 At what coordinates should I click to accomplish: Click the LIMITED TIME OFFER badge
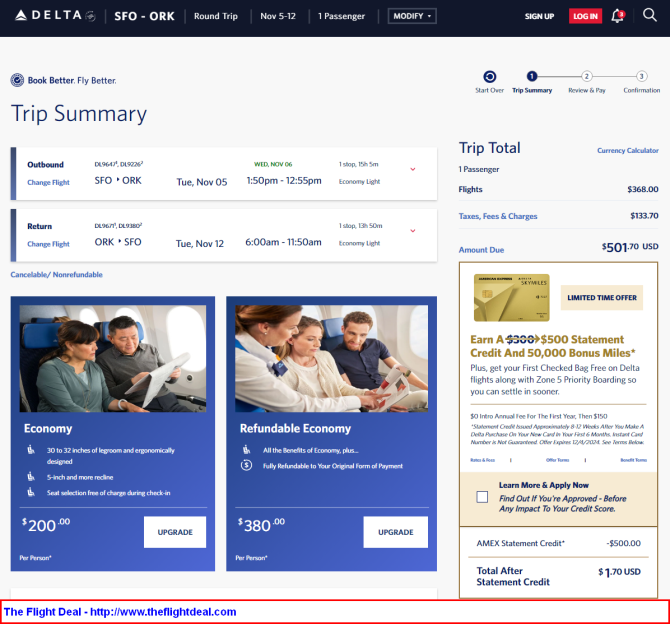tap(602, 297)
